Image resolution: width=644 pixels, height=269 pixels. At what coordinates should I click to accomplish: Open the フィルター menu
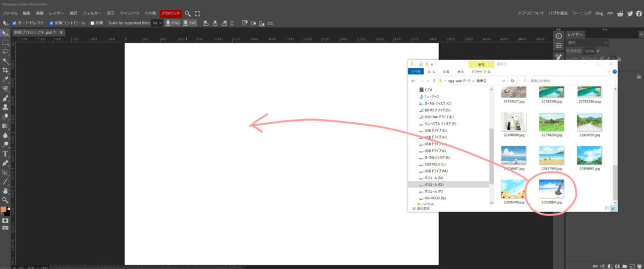tap(92, 13)
